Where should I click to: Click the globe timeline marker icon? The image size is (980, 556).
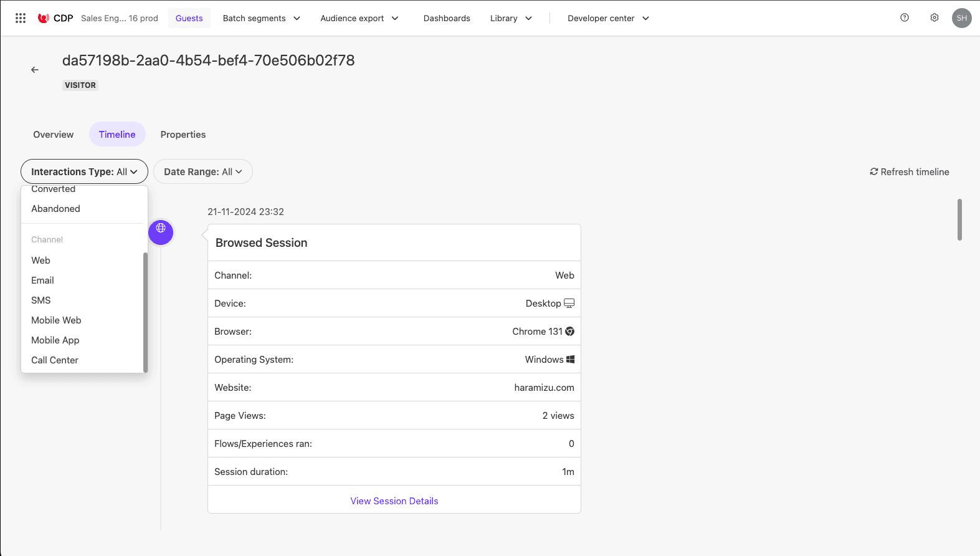click(161, 232)
